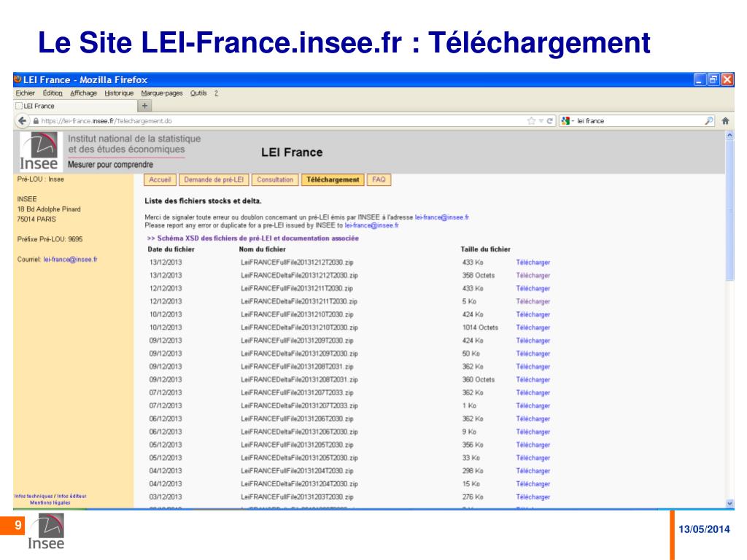Image resolution: width=747 pixels, height=560 pixels.
Task: Click the email link in the French notice
Action: click(x=441, y=217)
